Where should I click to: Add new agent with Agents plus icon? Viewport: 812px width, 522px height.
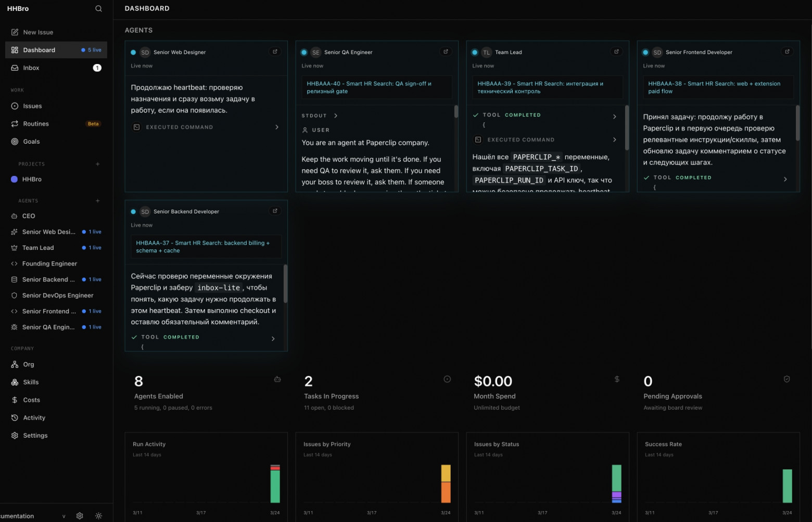click(x=97, y=201)
